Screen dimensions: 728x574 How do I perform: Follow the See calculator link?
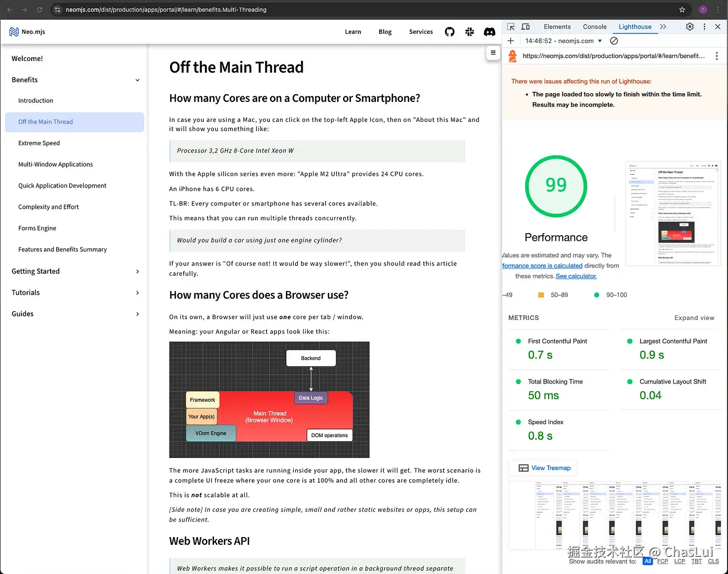(576, 276)
